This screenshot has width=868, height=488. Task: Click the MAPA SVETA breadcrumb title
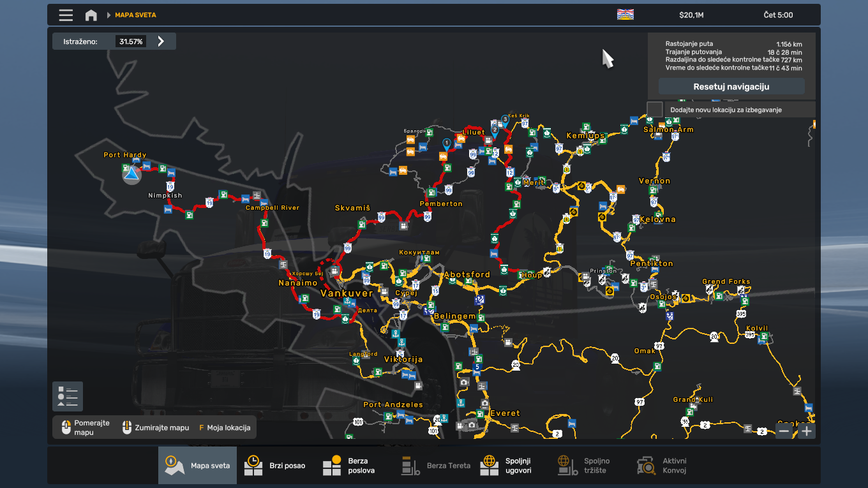[135, 15]
